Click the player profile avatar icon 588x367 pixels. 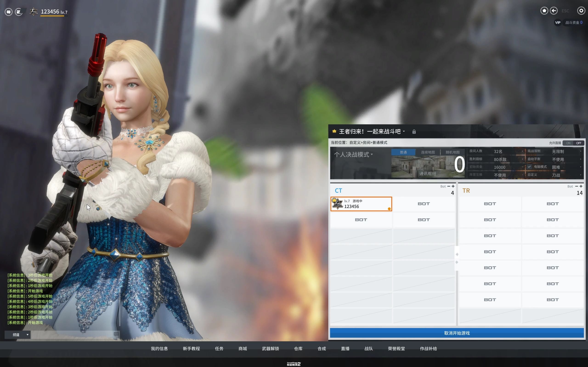[x=34, y=11]
